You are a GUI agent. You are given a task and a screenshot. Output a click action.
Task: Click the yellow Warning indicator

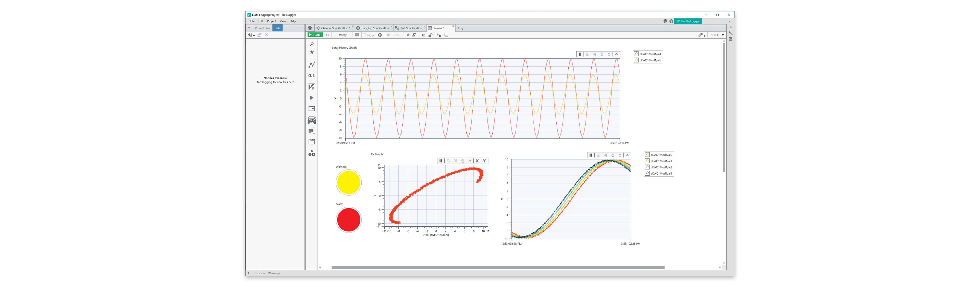tap(348, 182)
